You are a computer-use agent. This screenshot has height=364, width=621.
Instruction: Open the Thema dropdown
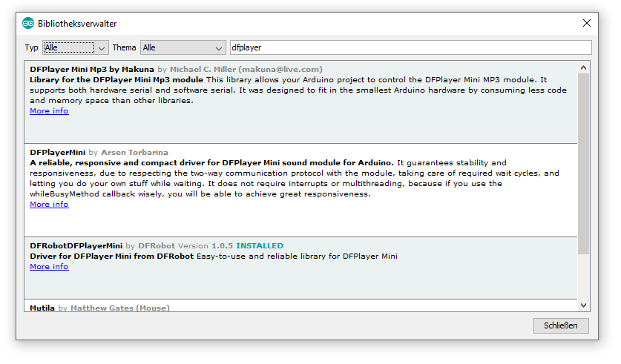click(x=183, y=47)
